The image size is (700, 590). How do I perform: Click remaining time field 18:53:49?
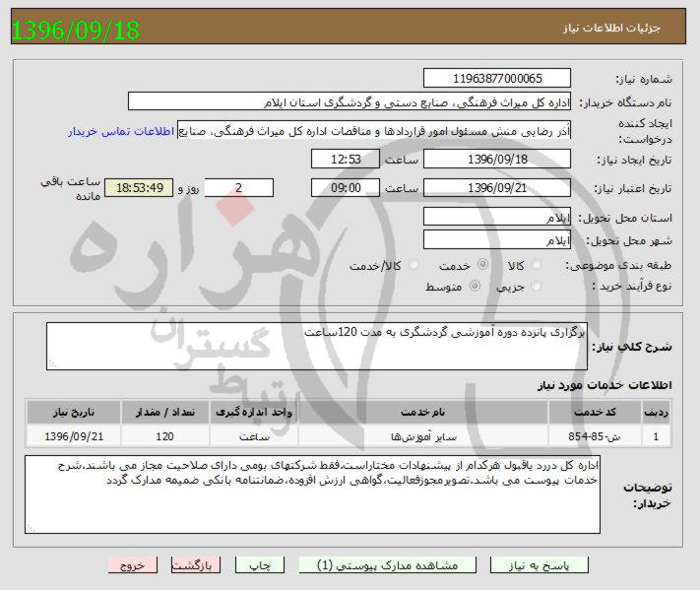(x=139, y=187)
